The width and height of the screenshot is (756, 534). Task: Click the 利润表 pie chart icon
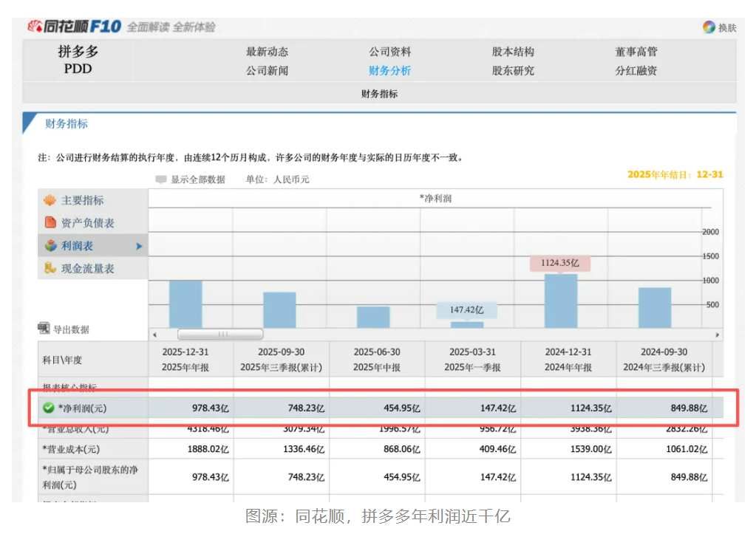click(51, 245)
